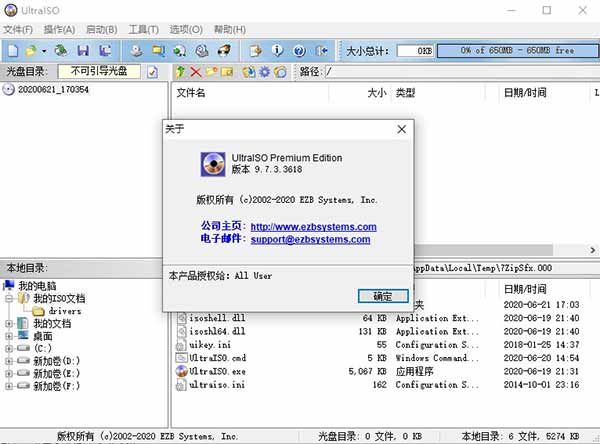Expand the 桌面 tree node
Viewport: 600px width, 444px height.
pos(9,336)
